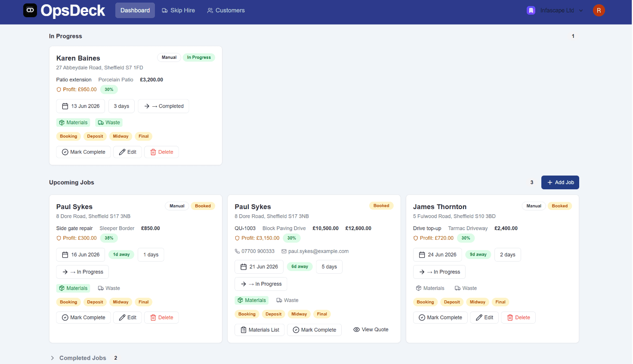Open Materials List for QU-1003
633x364 pixels.
pos(259,330)
